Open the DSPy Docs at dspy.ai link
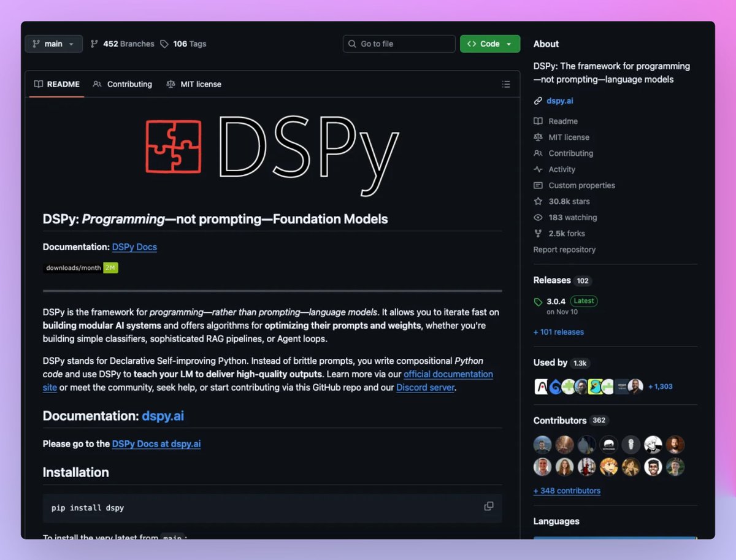 coord(156,443)
